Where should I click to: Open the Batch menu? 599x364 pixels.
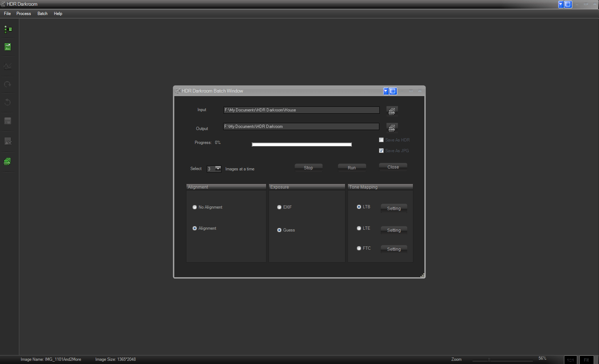click(42, 14)
